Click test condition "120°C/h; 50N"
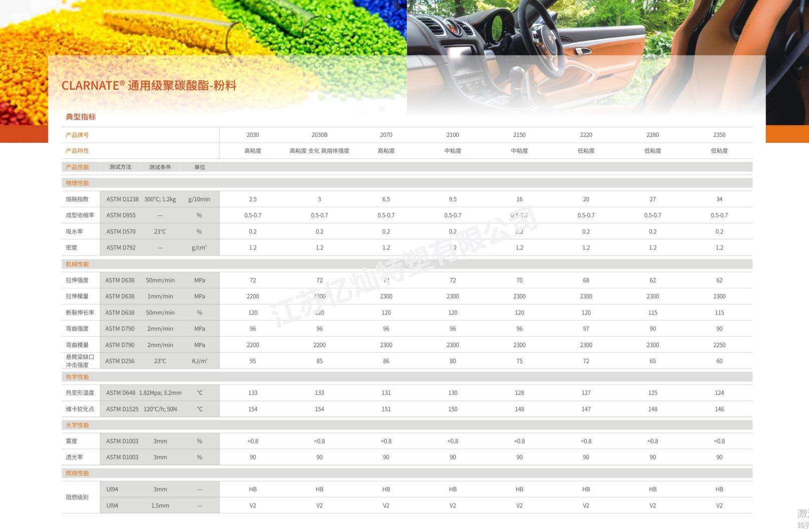Viewport: 809px width, 532px height. point(160,409)
